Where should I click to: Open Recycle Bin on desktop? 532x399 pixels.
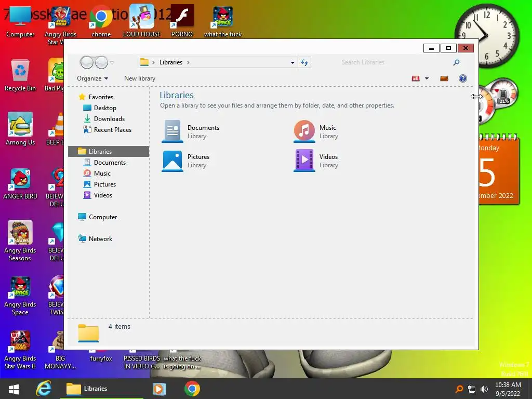(20, 75)
